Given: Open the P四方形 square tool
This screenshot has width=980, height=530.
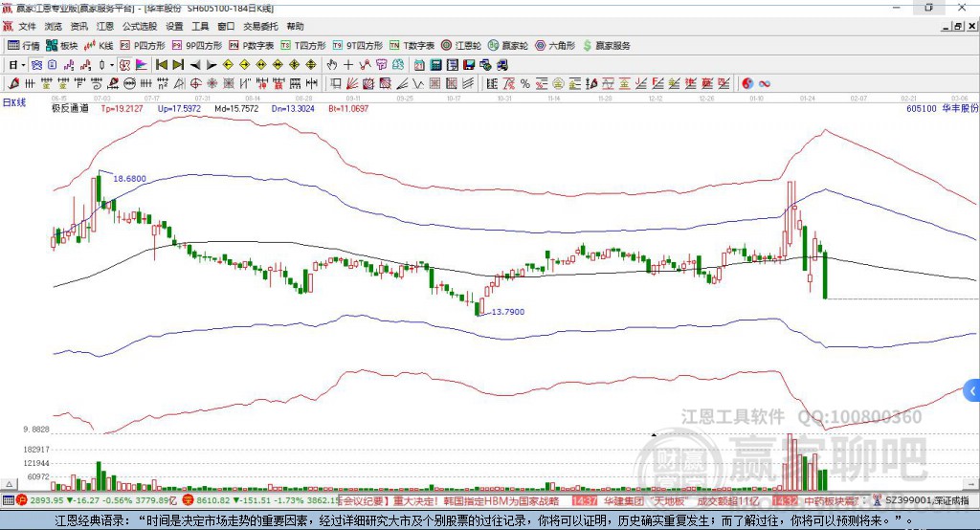Looking at the screenshot, I should pyautogui.click(x=143, y=45).
